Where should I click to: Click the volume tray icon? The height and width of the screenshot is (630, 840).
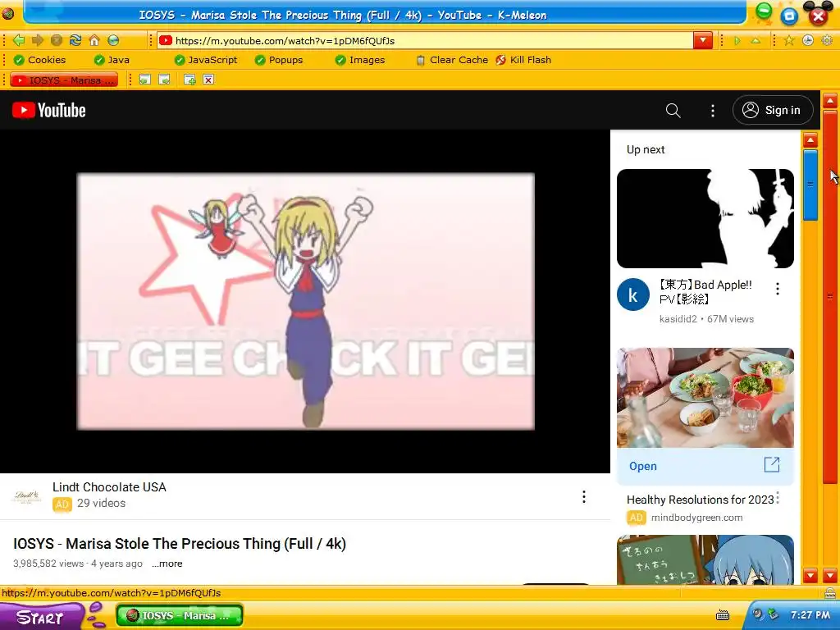pyautogui.click(x=758, y=614)
